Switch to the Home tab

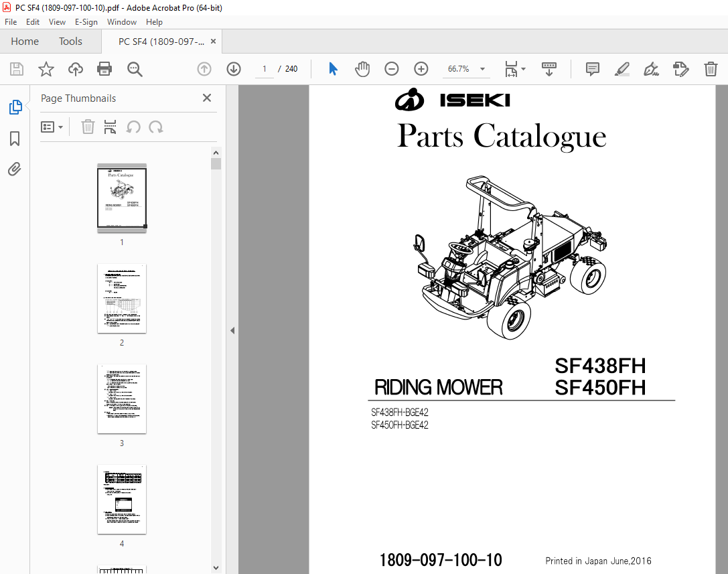coord(25,42)
